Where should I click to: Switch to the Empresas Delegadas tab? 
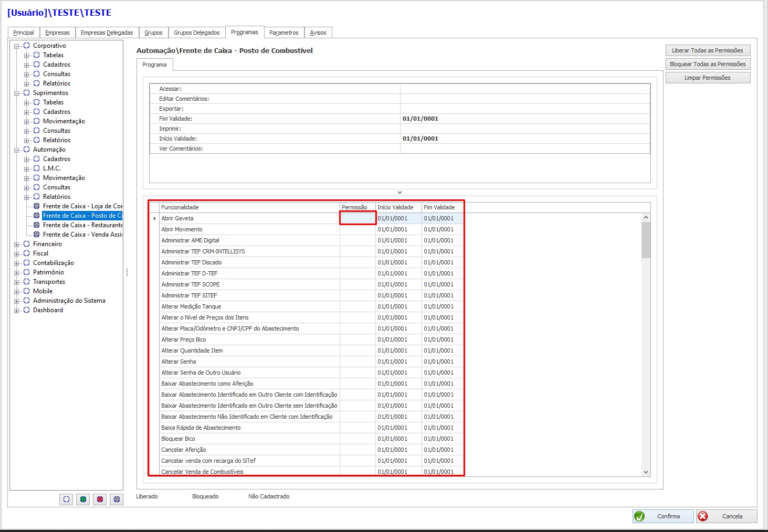tap(107, 33)
